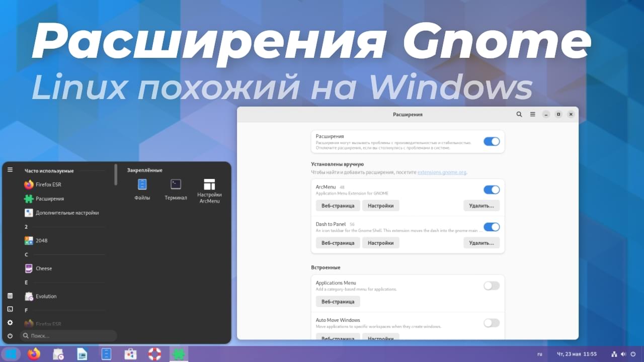Click the drawer-shaped shortcut in ArcMenu sidebar
This screenshot has height=362, width=644.
point(10,296)
